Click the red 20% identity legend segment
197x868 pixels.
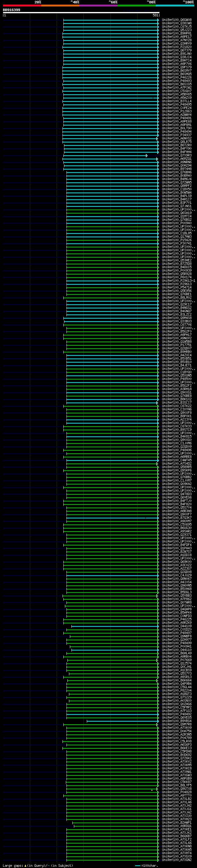22,6
